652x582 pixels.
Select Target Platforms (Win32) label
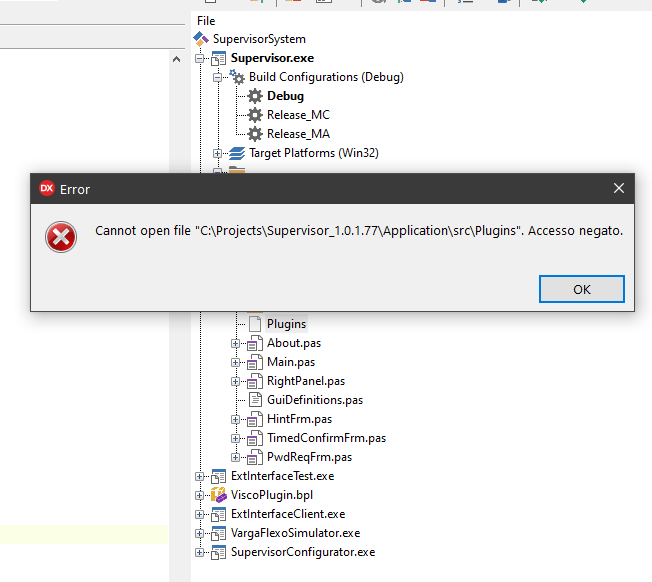click(x=314, y=153)
